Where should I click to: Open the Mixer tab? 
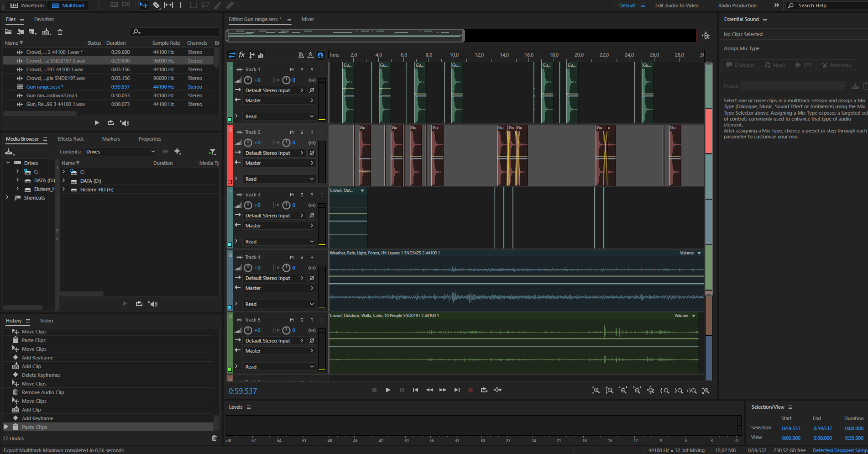tap(308, 19)
